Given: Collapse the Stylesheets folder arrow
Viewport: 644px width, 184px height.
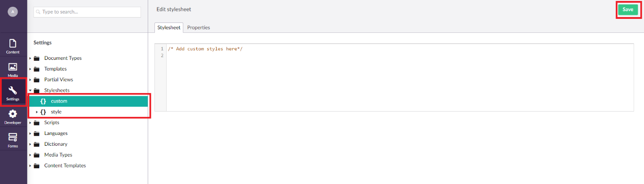Looking at the screenshot, I should click(31, 90).
